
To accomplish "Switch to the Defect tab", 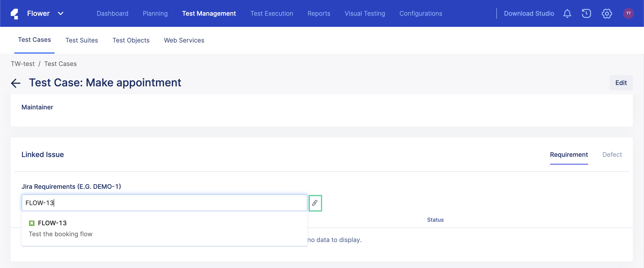I will [612, 155].
